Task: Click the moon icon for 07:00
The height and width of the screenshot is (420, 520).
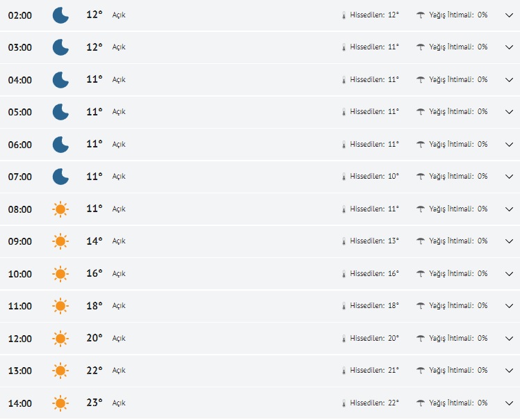Action: [60, 177]
